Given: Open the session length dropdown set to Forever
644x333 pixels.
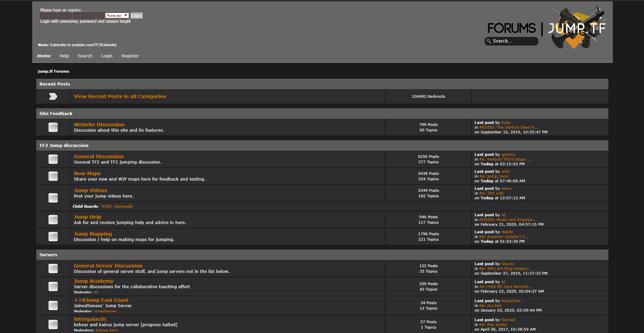Looking at the screenshot, I should (x=117, y=15).
